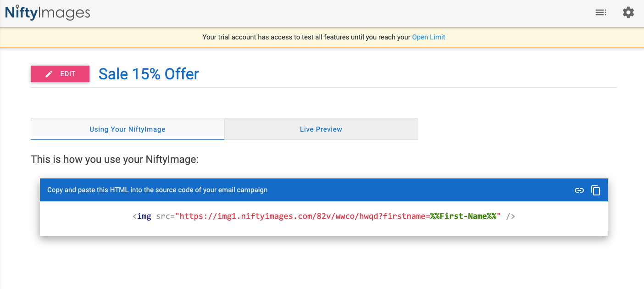Open the Open Limit link

coord(428,37)
